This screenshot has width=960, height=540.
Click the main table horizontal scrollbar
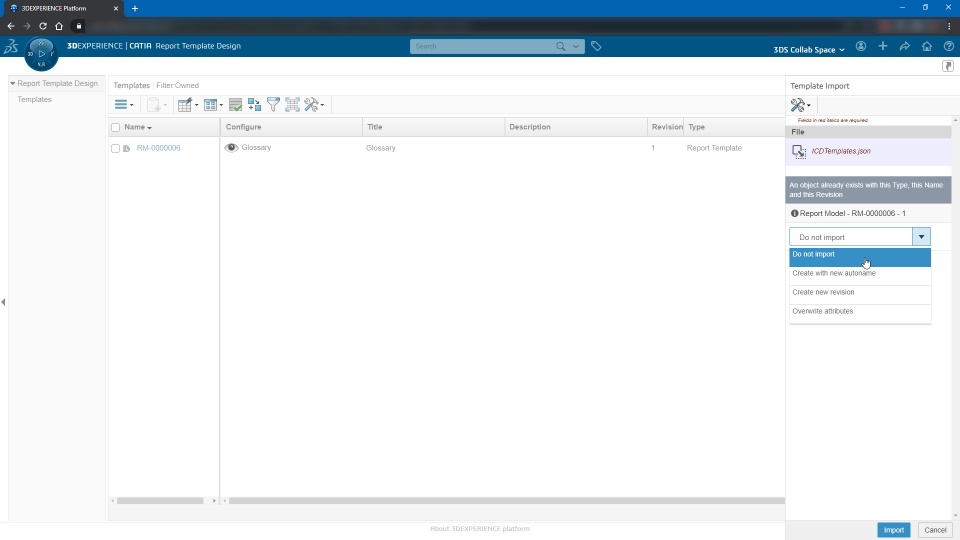point(506,501)
